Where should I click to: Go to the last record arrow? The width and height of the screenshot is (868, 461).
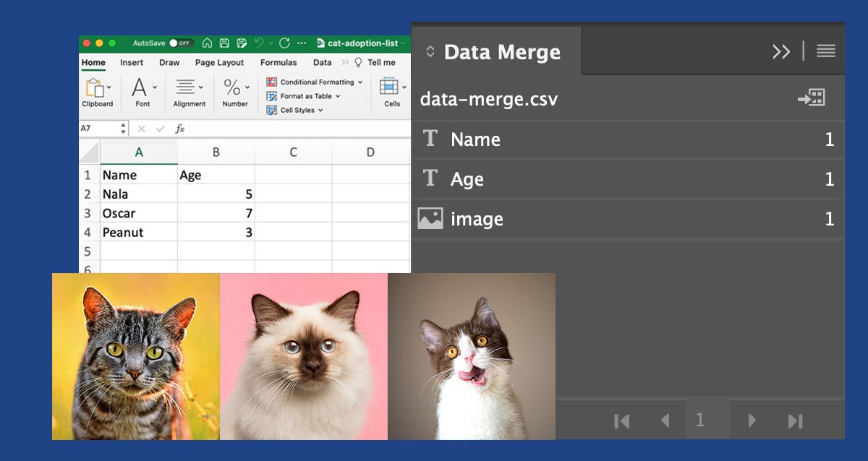tap(795, 421)
